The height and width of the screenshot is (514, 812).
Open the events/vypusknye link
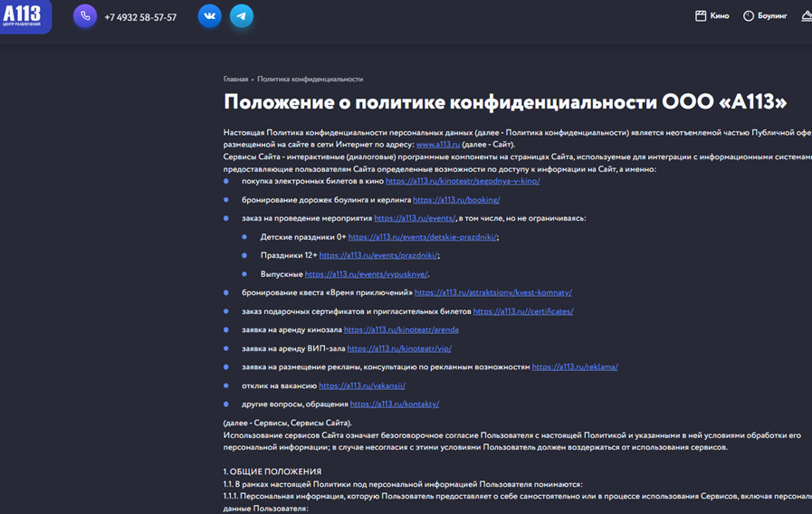[366, 274]
